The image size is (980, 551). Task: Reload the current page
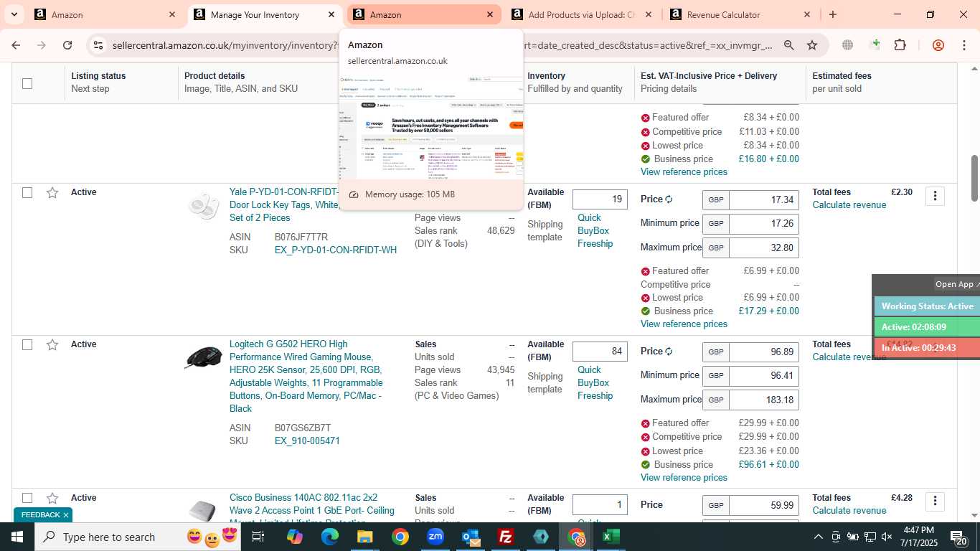tap(67, 45)
